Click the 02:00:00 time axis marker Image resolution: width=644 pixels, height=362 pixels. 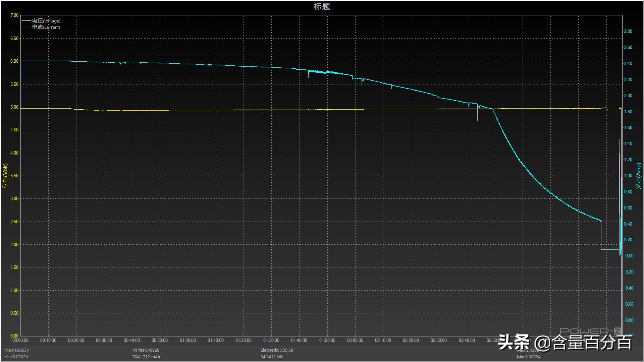point(355,340)
